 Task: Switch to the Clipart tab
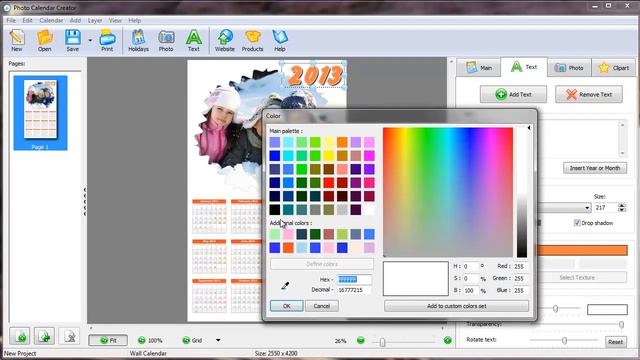pyautogui.click(x=613, y=68)
